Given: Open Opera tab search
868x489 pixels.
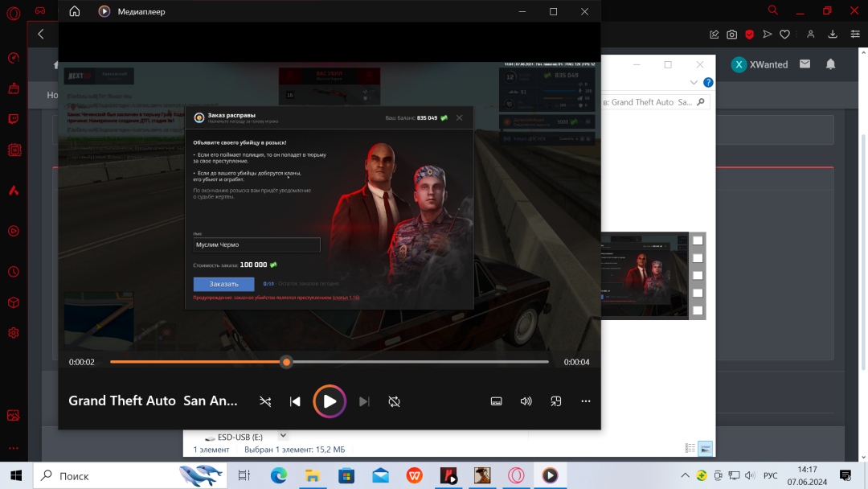Looking at the screenshot, I should click(x=773, y=10).
